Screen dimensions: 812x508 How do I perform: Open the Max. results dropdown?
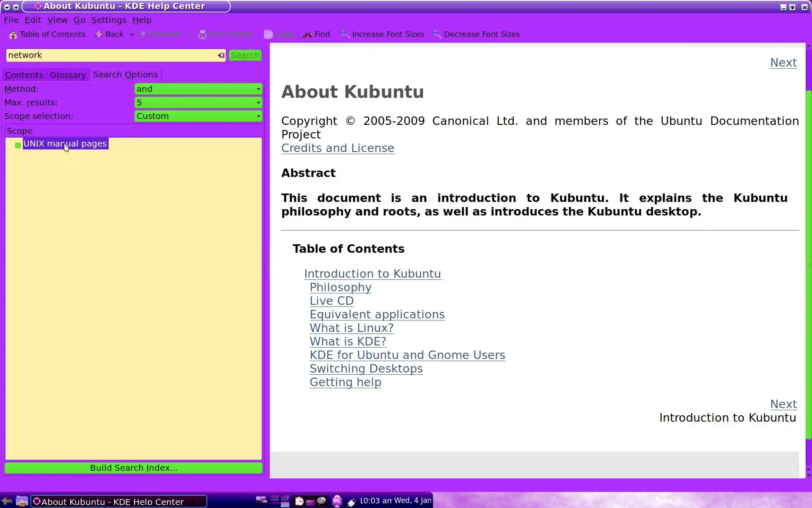pos(198,102)
